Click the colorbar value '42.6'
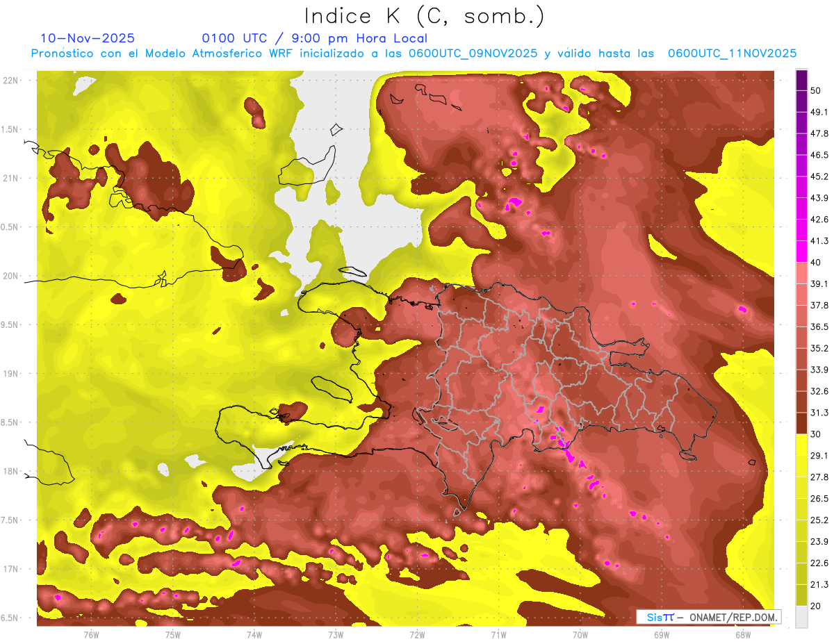Viewport: 834px width, 644px height. (819, 220)
